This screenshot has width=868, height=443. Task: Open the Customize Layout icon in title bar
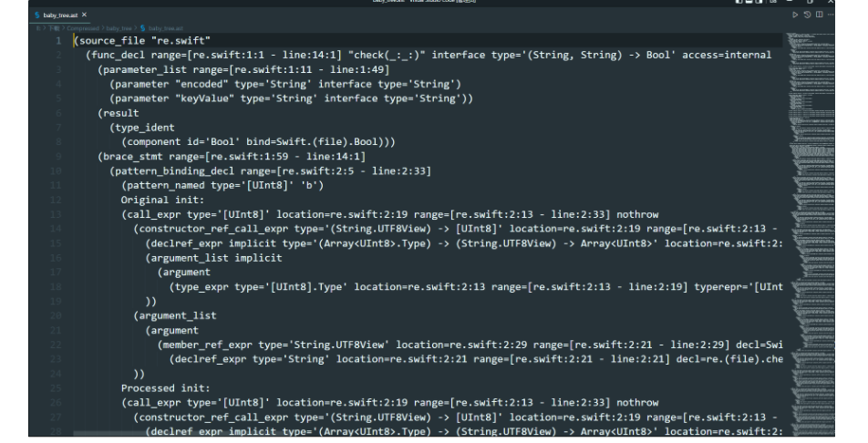(773, 2)
